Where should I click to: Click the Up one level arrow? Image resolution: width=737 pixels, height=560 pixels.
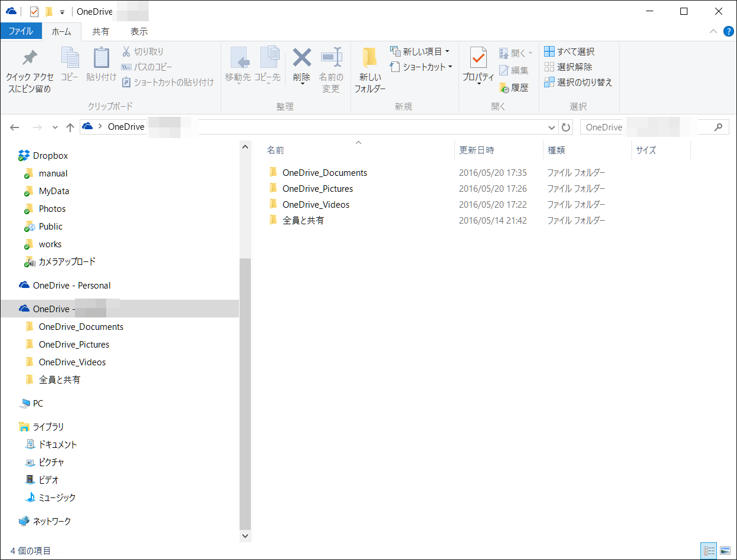[x=70, y=127]
